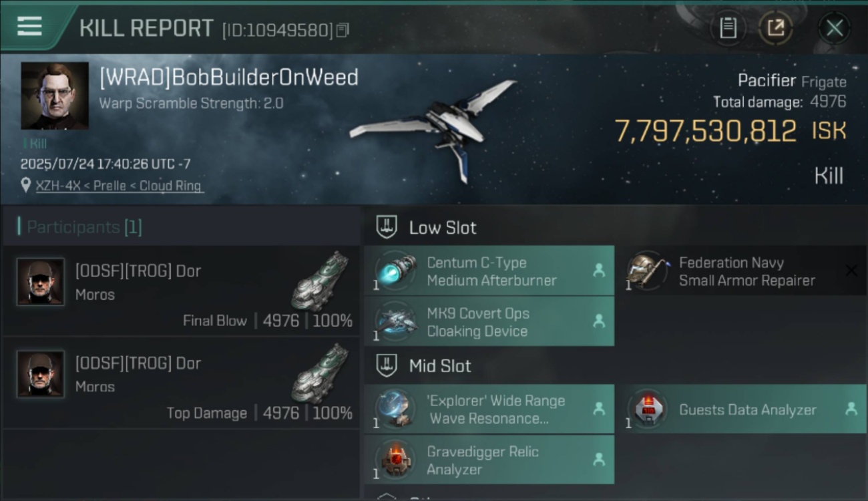Screen dimensions: 868x501
Task: View BobBuilderOnWeed's character portrait
Action: click(55, 96)
